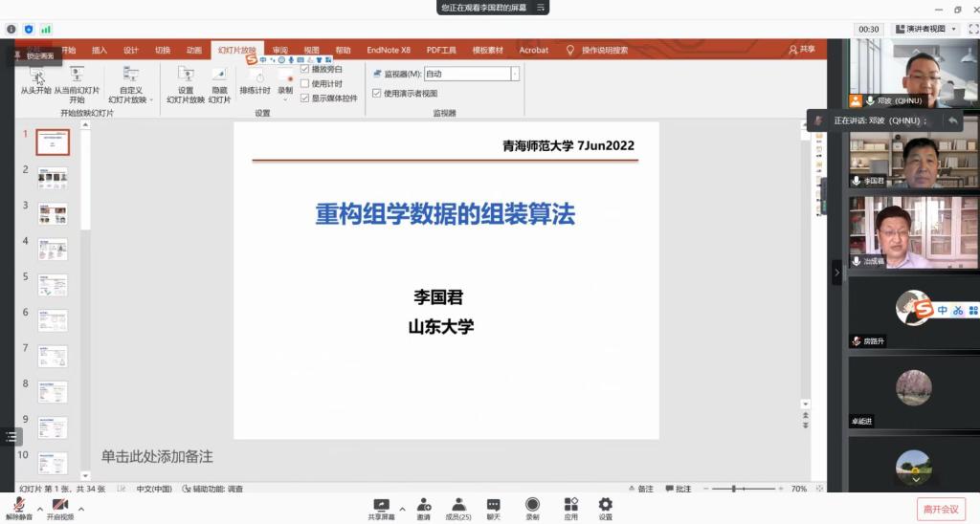Viewport: 980px width, 524px height.
Task: Click 从头开始 slideshow icon
Action: (35, 76)
